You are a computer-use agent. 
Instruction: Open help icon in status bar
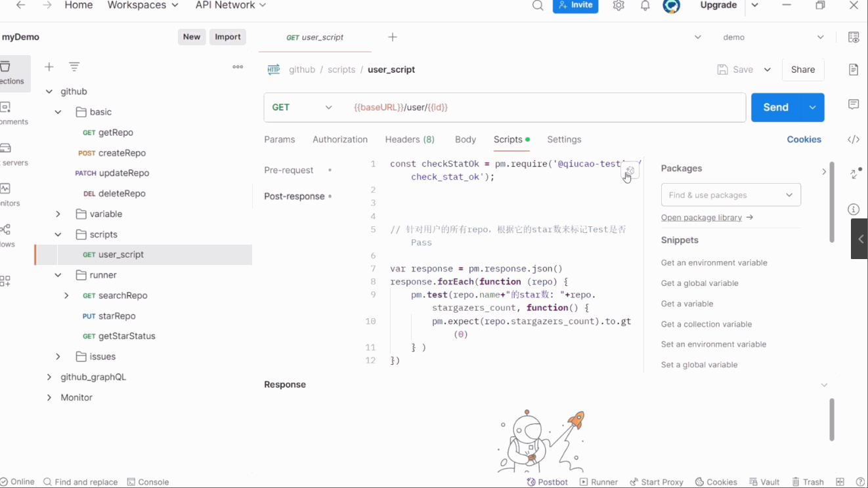point(861,482)
